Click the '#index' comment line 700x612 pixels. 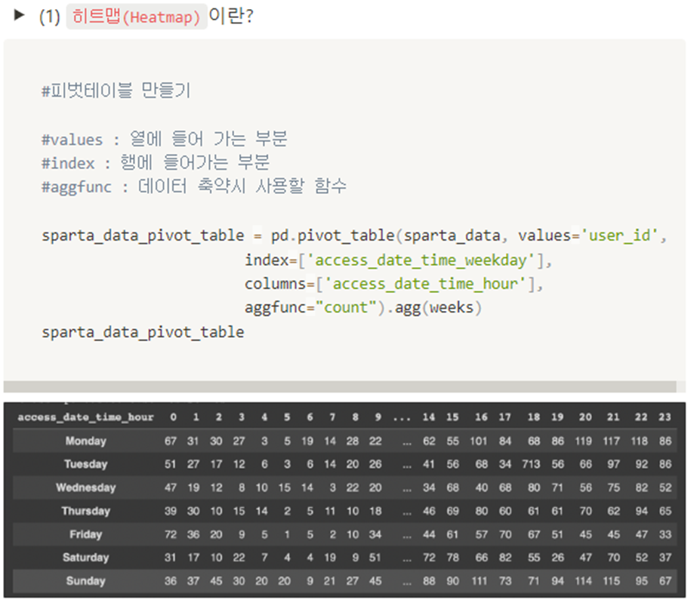[x=156, y=163]
